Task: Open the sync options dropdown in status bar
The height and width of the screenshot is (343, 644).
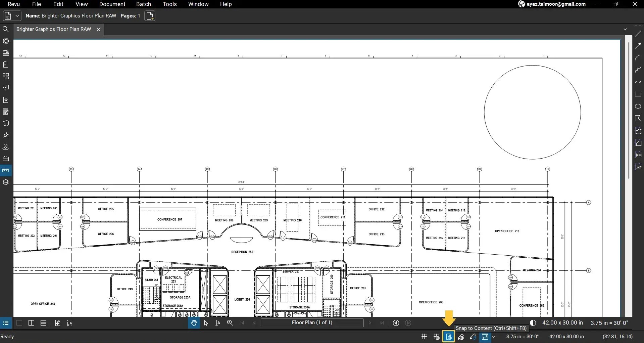Action: coord(494,337)
